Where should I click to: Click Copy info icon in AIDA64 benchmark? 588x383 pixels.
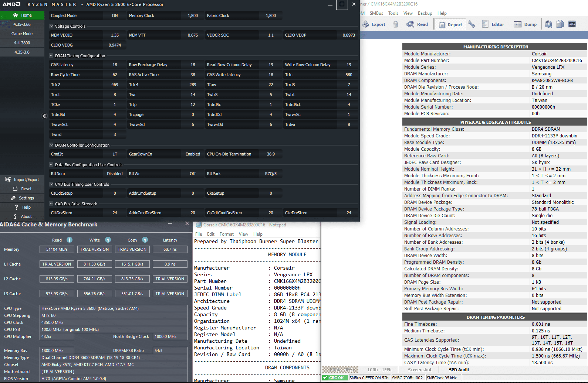pos(145,240)
